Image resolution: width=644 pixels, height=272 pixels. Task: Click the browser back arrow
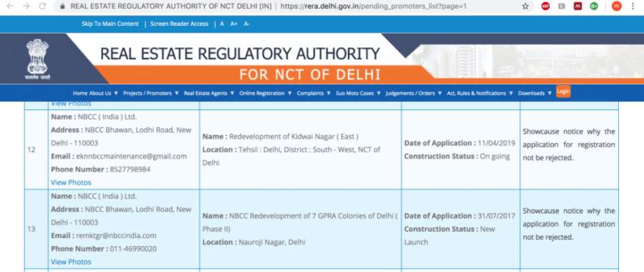(x=8, y=6)
